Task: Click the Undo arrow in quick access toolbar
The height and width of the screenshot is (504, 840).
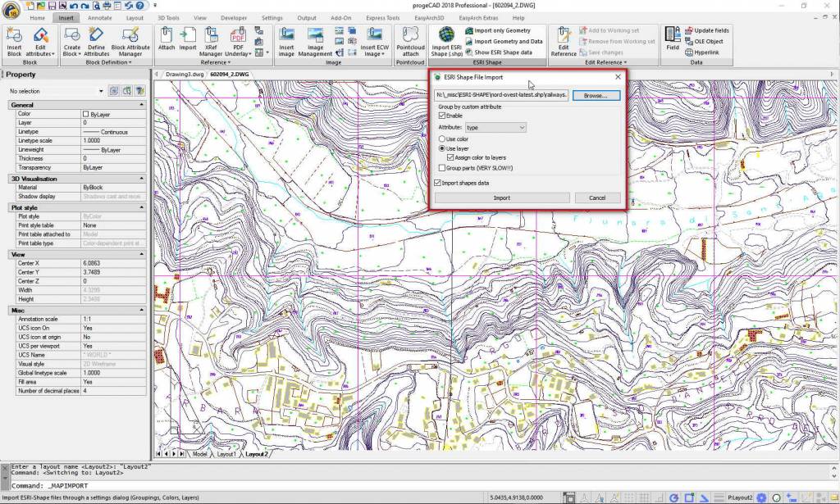Action: pos(73,6)
